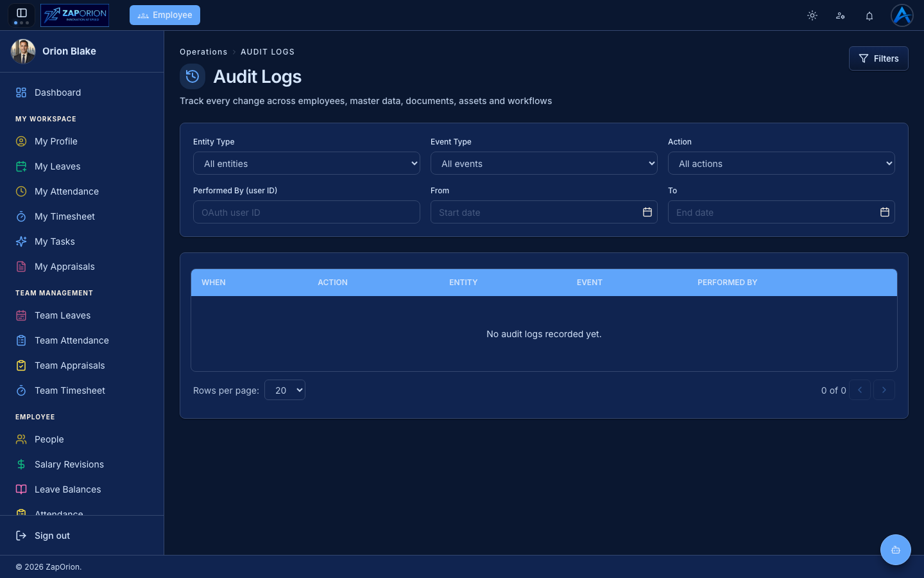Open Salary Revisions label
Screen dimensions: 924x578
click(x=69, y=464)
